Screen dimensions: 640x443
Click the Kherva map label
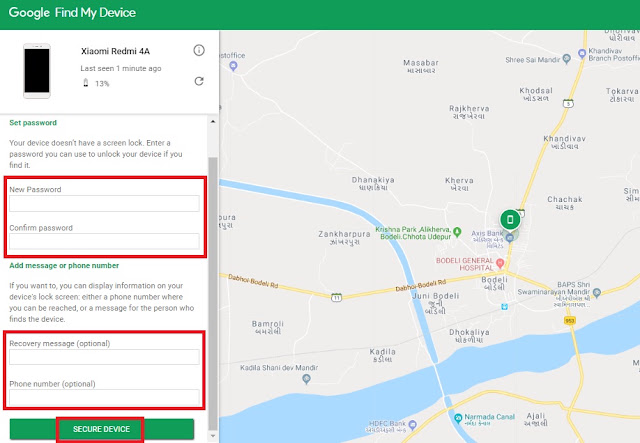tap(459, 184)
